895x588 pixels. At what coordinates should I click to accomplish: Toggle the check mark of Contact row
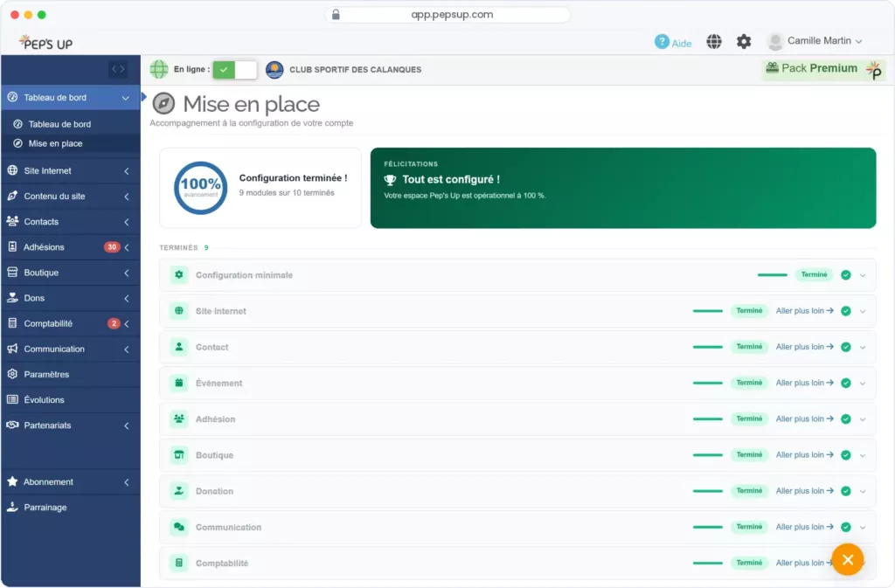pos(846,347)
